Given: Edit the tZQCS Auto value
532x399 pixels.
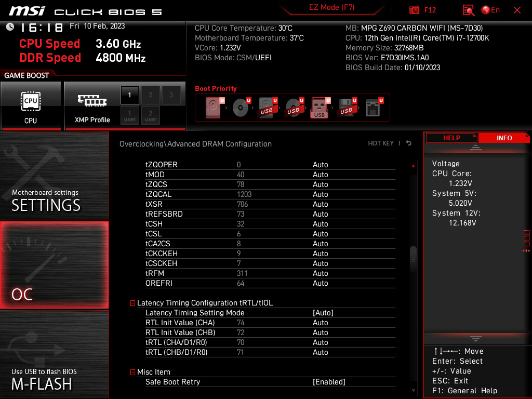Looking at the screenshot, I should 320,184.
